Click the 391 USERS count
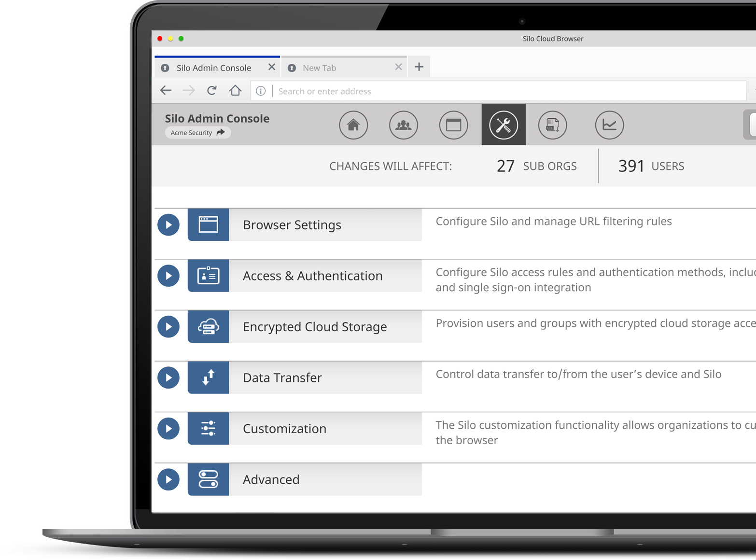756x560 pixels. [651, 166]
